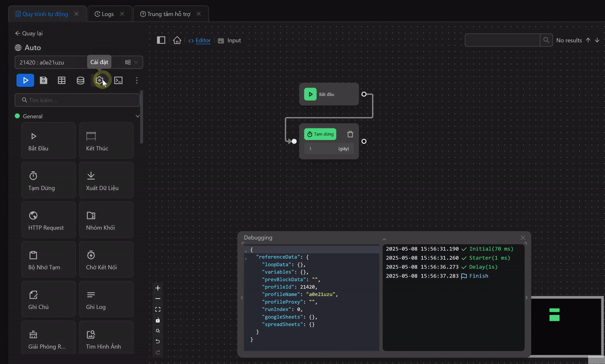Collapse the referenceData JSON node
This screenshot has height=364, width=605.
pyautogui.click(x=247, y=257)
